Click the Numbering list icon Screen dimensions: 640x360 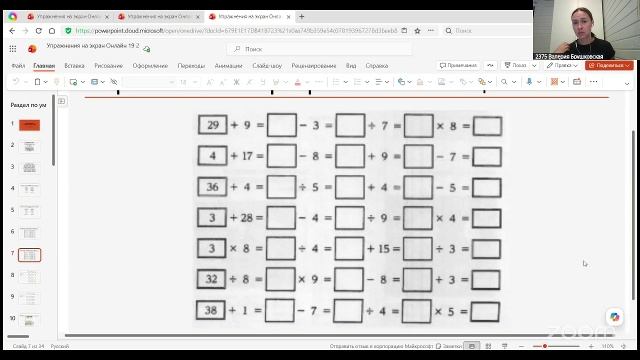[357, 82]
